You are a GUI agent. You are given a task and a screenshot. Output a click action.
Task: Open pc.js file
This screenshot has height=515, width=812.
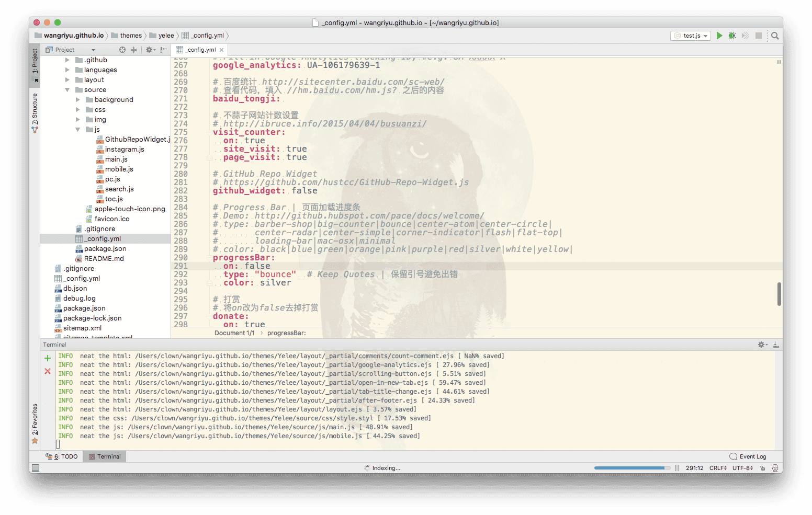point(108,179)
